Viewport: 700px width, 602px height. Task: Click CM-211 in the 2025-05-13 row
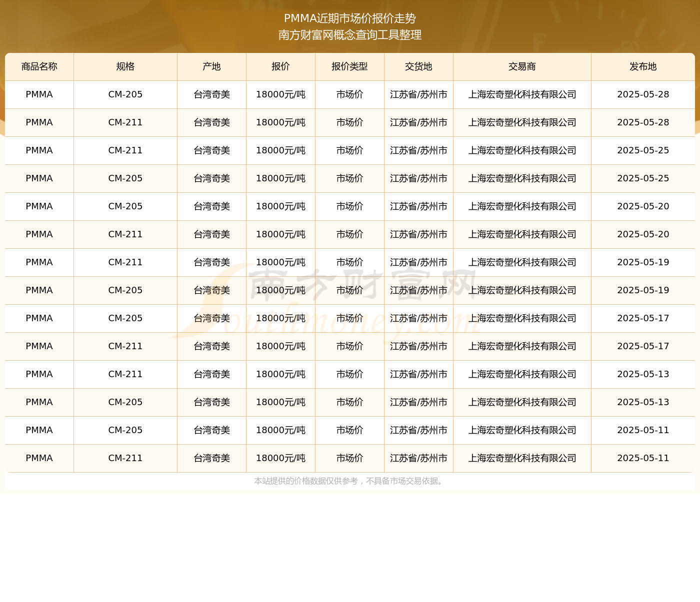125,374
